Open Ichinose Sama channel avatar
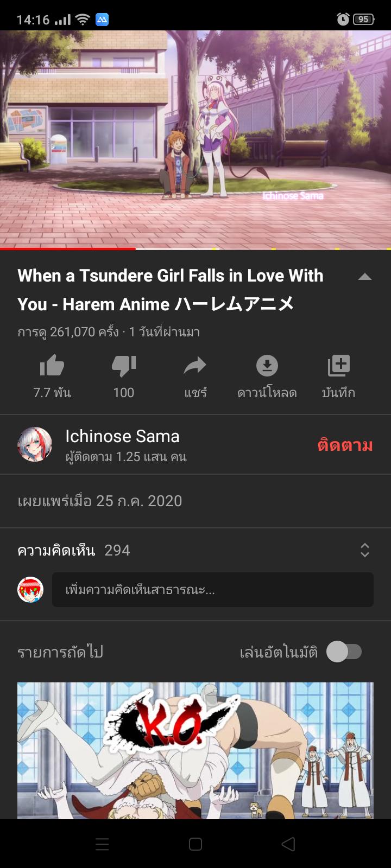Screen dimensions: 391x868 point(35,444)
